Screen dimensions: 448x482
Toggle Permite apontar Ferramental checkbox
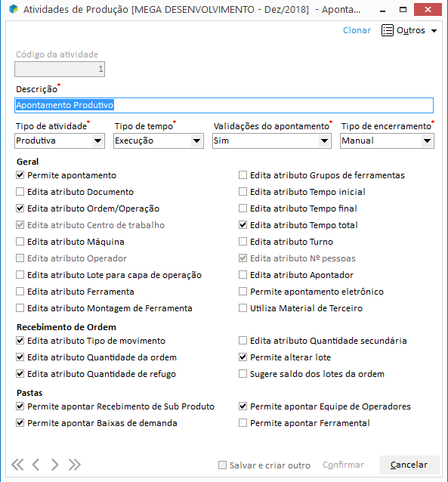[243, 423]
